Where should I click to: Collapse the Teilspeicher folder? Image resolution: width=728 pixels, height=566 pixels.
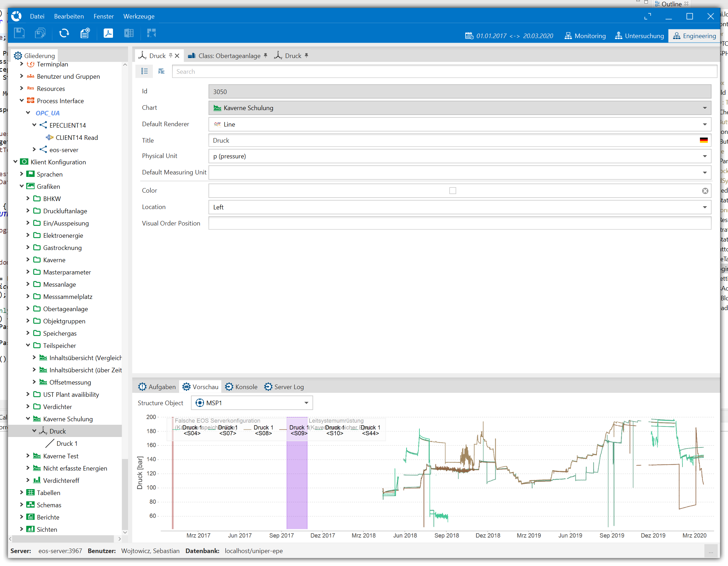click(x=28, y=345)
